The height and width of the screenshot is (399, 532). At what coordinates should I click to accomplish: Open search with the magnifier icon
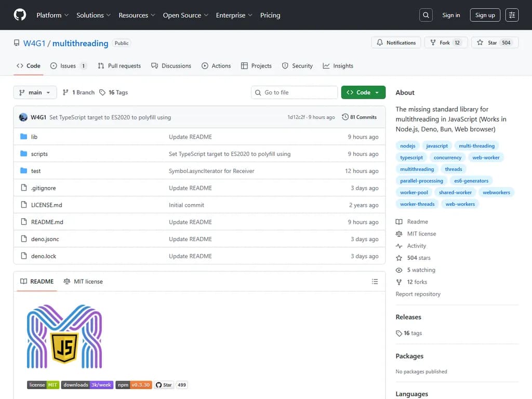click(x=425, y=15)
